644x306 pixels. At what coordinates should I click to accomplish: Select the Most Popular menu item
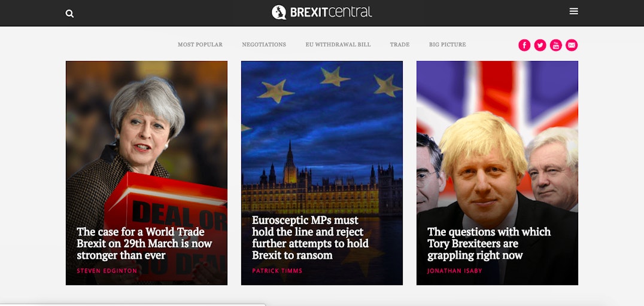coord(200,44)
